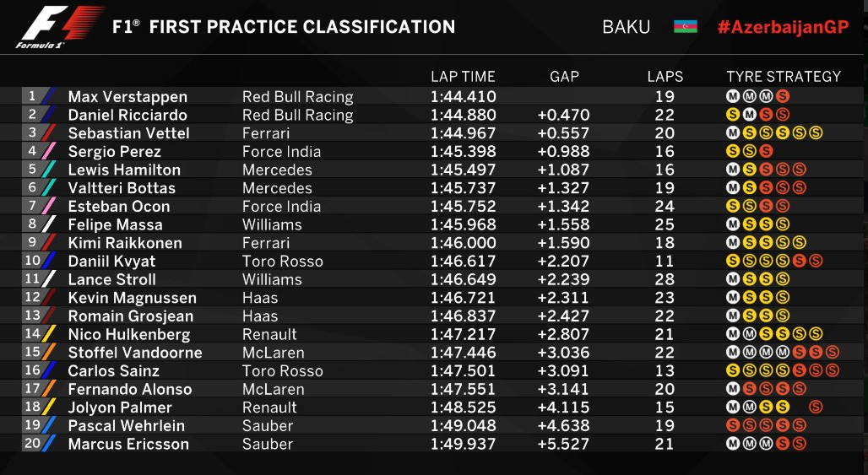This screenshot has height=475, width=868.
Task: Click Pascal Wehrlein's first tyre icon
Action: click(x=732, y=425)
